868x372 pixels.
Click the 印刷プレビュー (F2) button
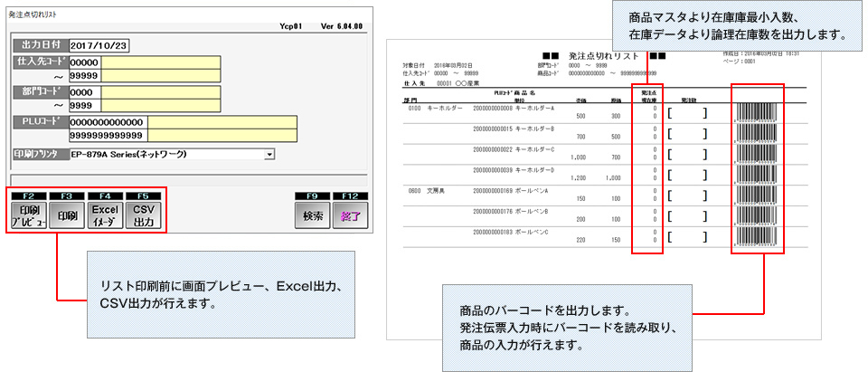(29, 216)
